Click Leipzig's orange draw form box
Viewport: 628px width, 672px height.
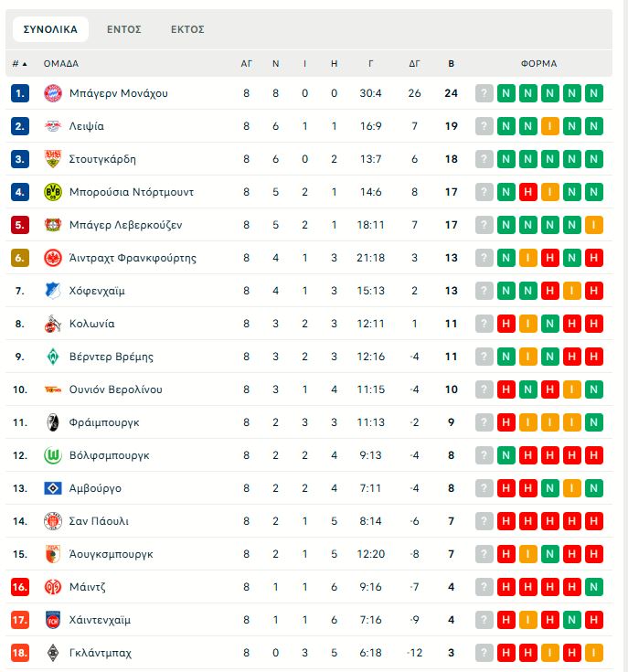coord(550,126)
